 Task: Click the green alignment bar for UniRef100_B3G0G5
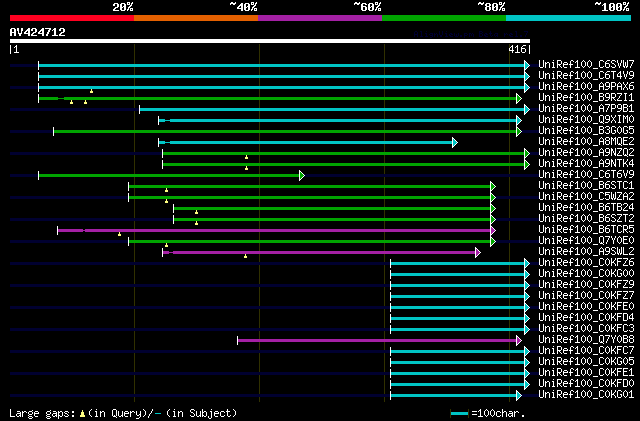pos(285,131)
